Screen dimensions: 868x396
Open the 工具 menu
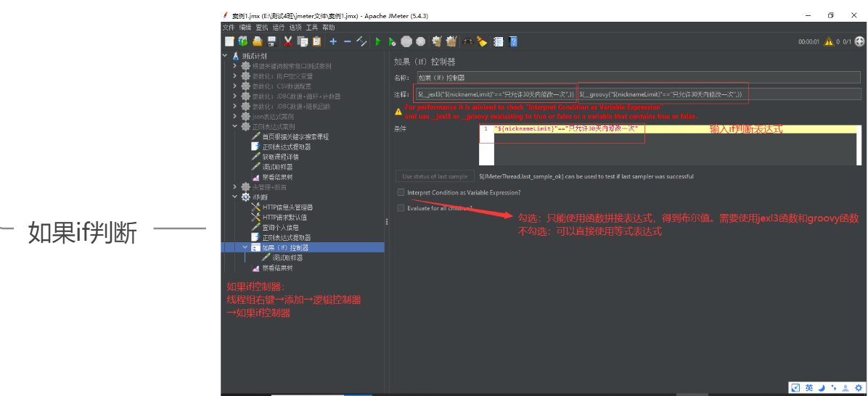311,27
